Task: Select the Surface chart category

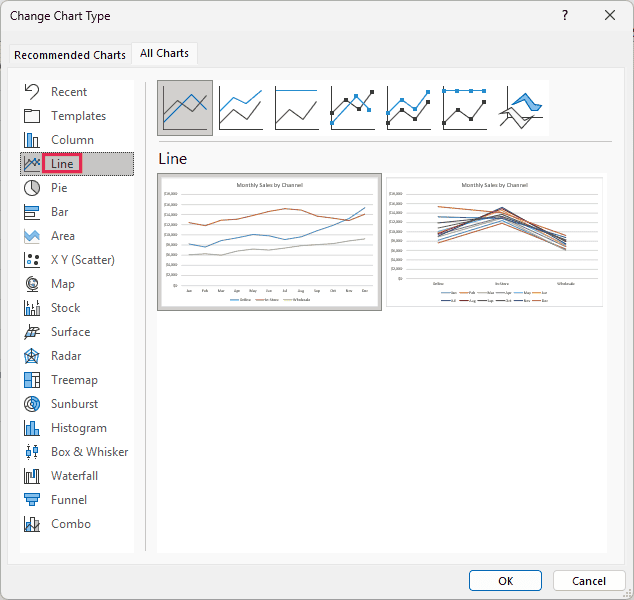Action: (x=77, y=332)
